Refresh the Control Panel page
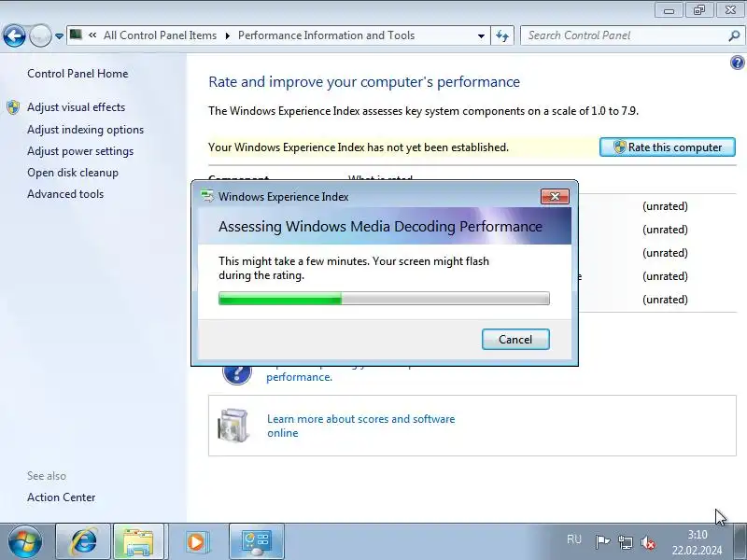The width and height of the screenshot is (747, 560). [502, 35]
